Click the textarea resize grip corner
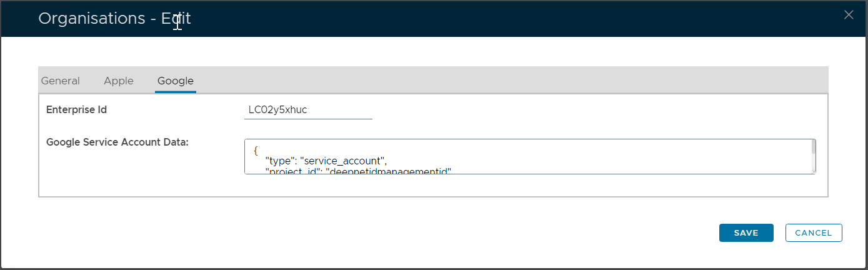 click(x=813, y=171)
